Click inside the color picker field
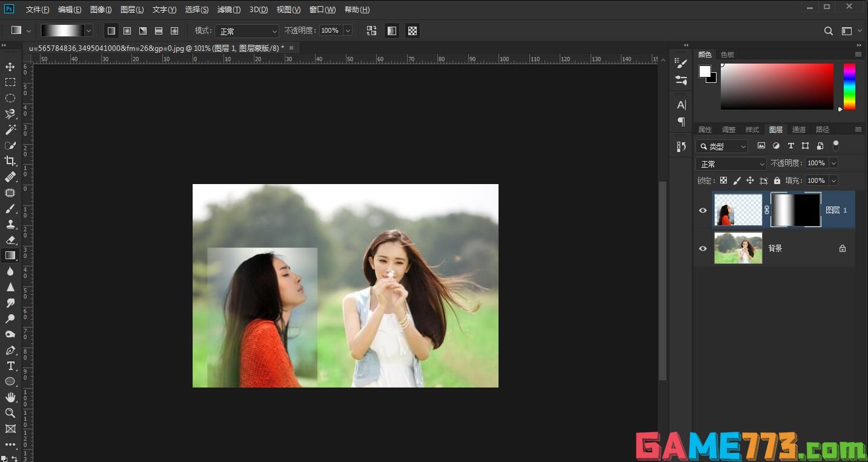868x462 pixels. click(x=777, y=87)
